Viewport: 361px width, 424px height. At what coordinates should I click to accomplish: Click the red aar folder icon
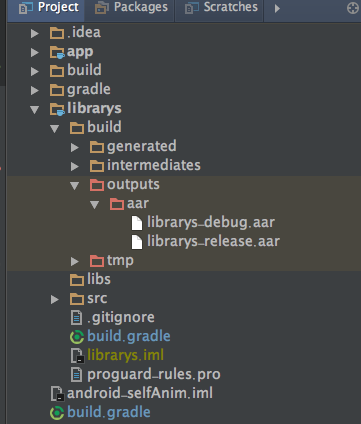117,204
